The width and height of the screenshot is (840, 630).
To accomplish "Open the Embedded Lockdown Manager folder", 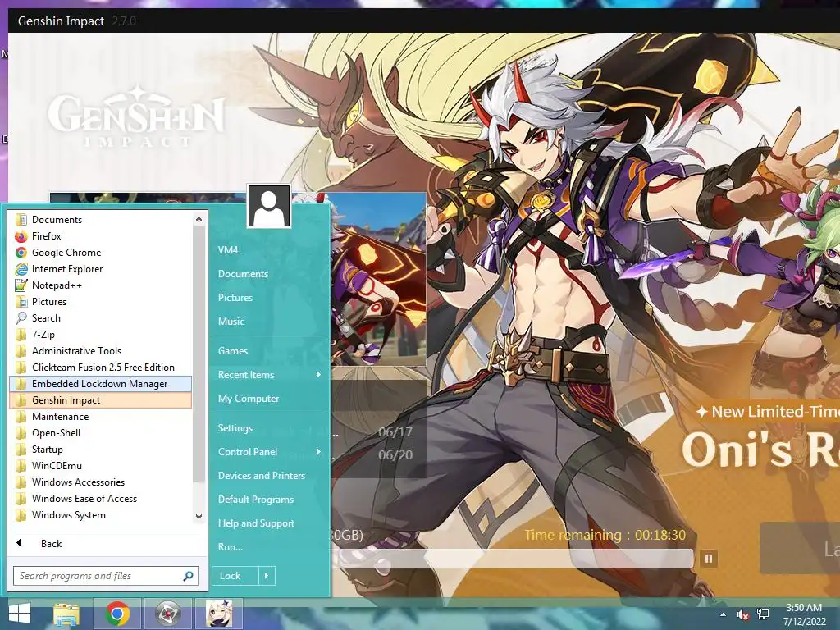I will tap(101, 384).
